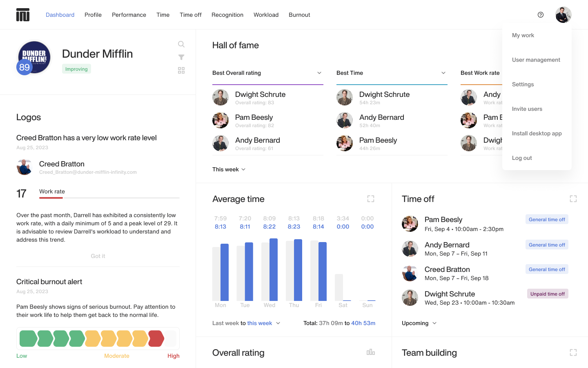Select Log out from the account menu
This screenshot has height=368, width=588.
click(x=522, y=158)
